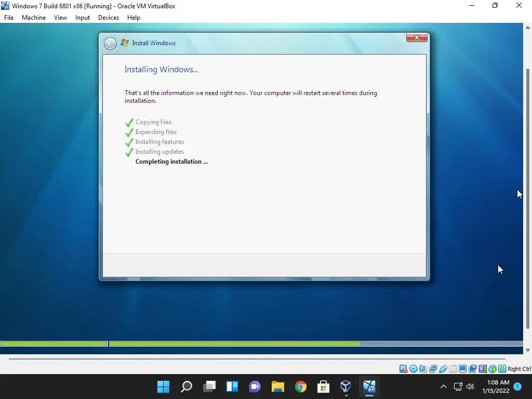Open the Widgets taskbar icon

pos(232,387)
